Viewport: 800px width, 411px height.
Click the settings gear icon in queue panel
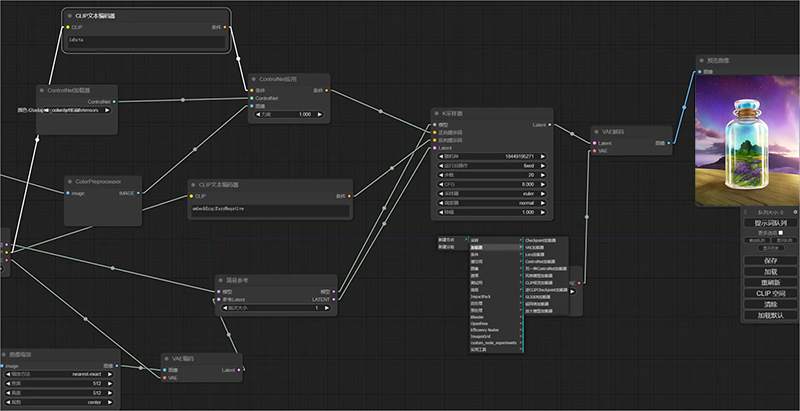click(795, 212)
